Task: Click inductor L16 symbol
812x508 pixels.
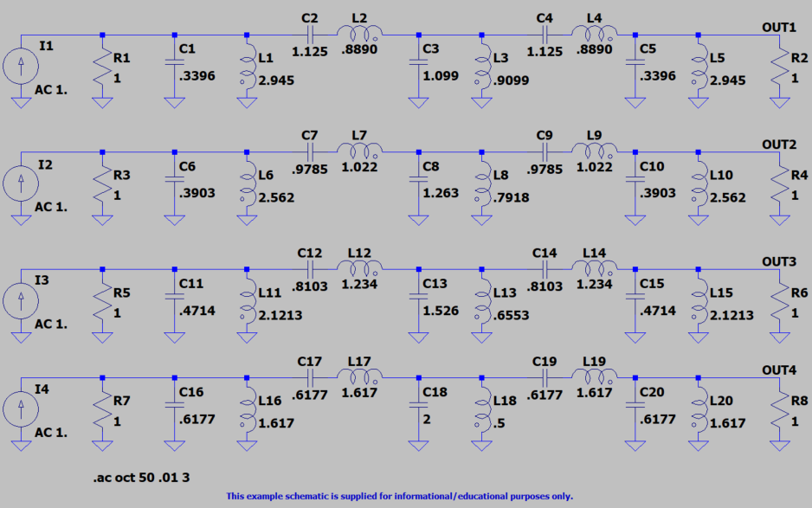Action: point(247,409)
